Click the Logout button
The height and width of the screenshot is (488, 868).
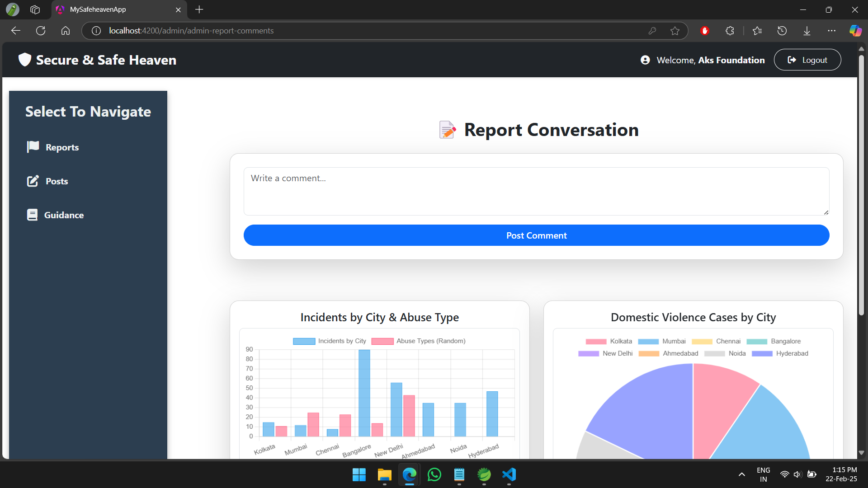(x=807, y=60)
